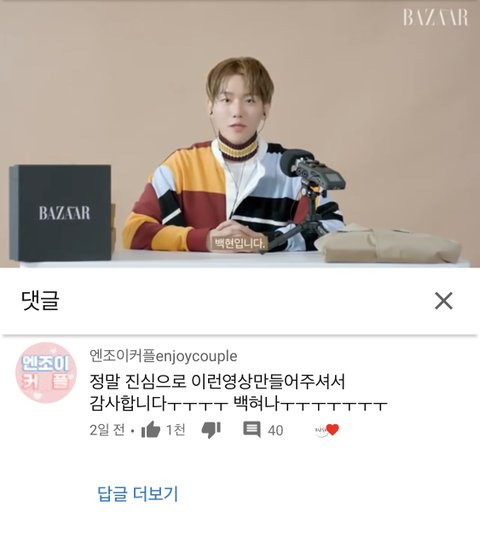This screenshot has height=535, width=480.
Task: Tap the 백현입니다 subtitle caption in video
Action: tap(239, 244)
